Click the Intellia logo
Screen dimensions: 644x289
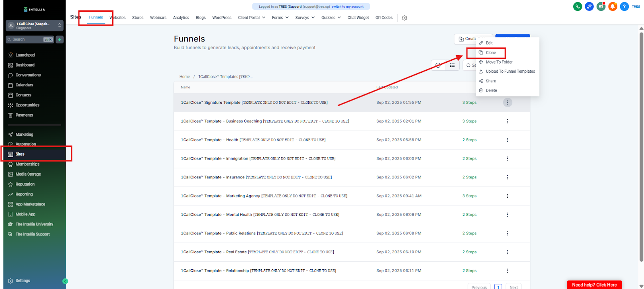[35, 9]
